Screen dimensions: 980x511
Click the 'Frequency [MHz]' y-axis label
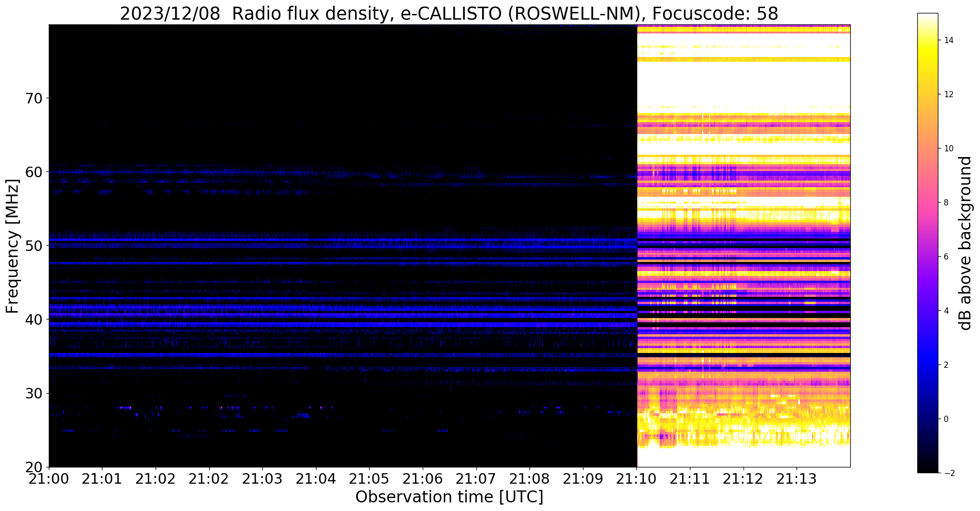point(12,246)
